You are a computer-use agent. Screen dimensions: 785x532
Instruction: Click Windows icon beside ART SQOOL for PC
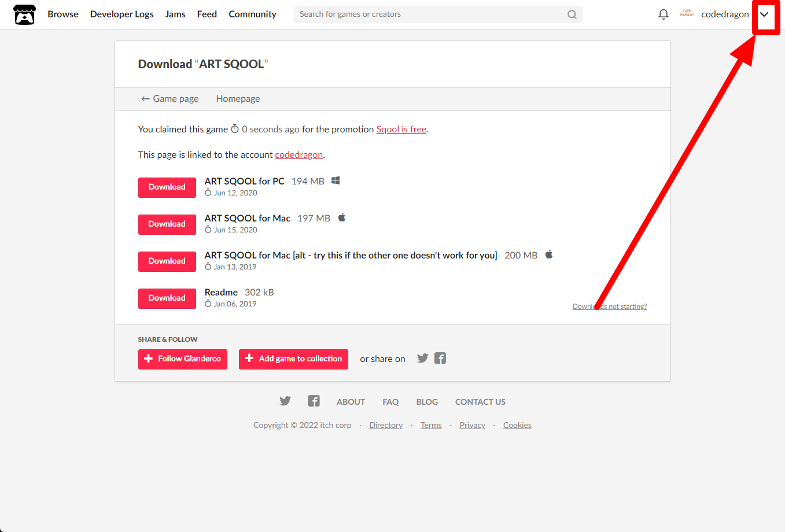[x=336, y=180]
